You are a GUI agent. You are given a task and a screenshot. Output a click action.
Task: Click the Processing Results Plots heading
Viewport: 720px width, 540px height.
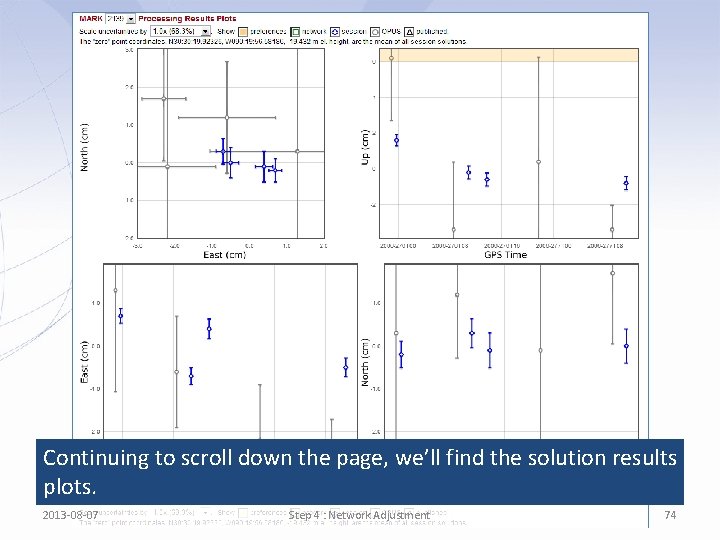[187, 19]
